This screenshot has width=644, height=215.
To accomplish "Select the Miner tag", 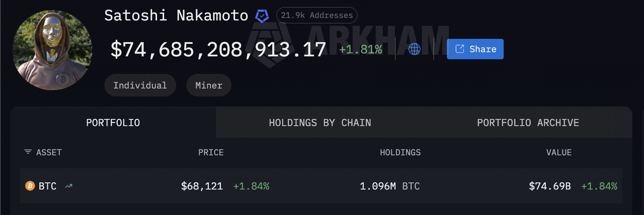I will click(209, 85).
